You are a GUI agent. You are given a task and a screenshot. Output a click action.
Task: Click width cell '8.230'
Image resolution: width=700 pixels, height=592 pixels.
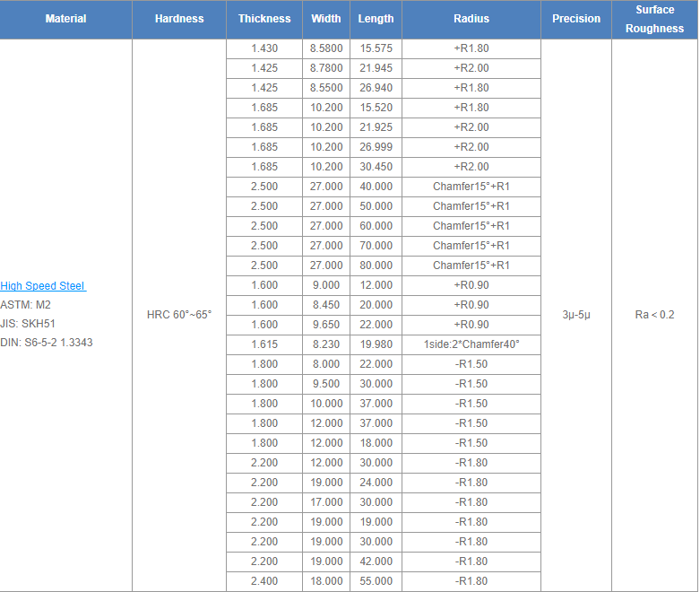326,344
